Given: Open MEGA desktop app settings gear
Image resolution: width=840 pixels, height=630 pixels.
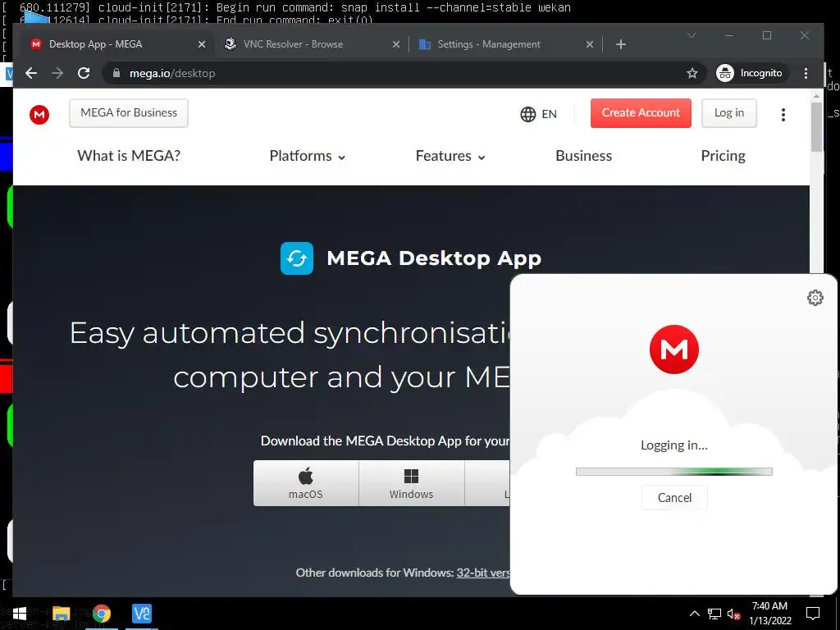Looking at the screenshot, I should point(815,298).
